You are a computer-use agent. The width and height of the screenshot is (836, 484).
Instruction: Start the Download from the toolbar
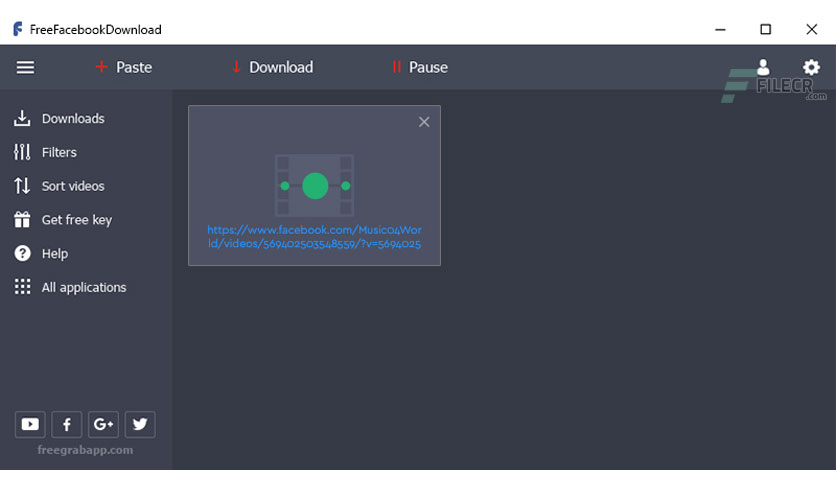[x=272, y=67]
